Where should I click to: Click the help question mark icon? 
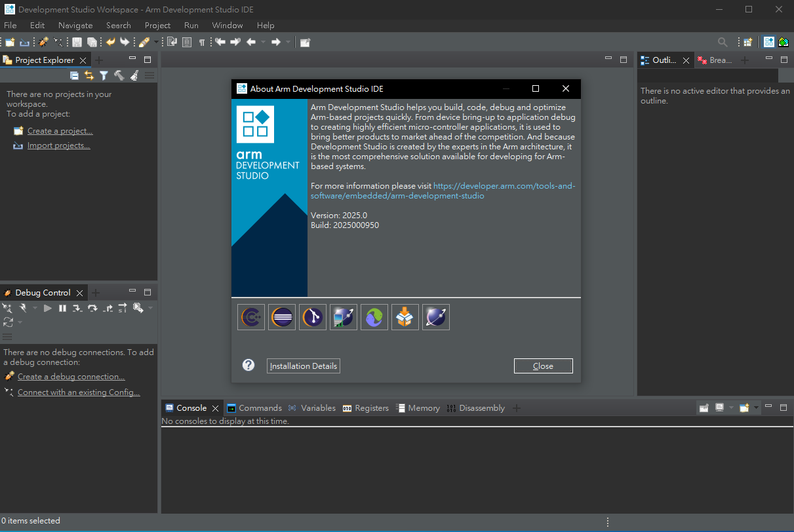click(248, 366)
